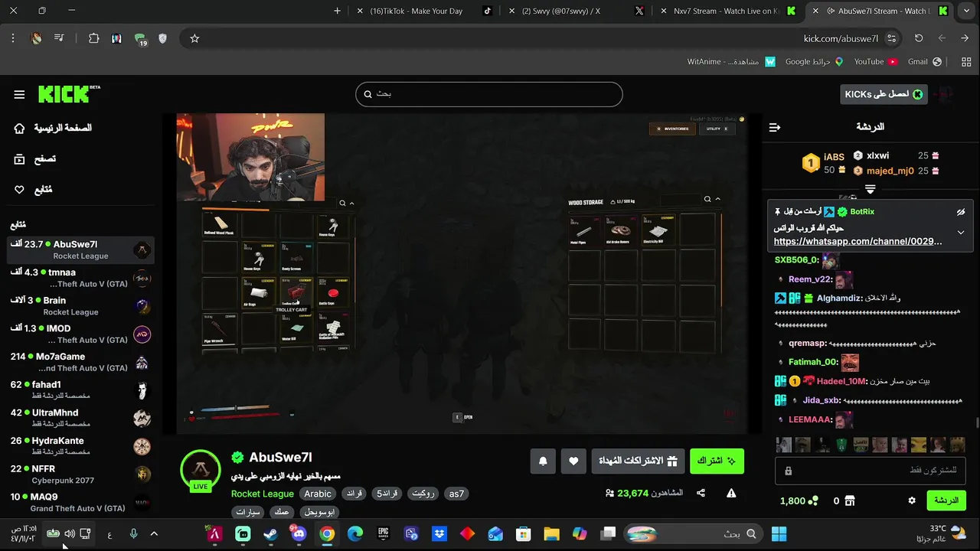This screenshot has height=551, width=980.
Task: Share the stream via share icon
Action: point(701,494)
